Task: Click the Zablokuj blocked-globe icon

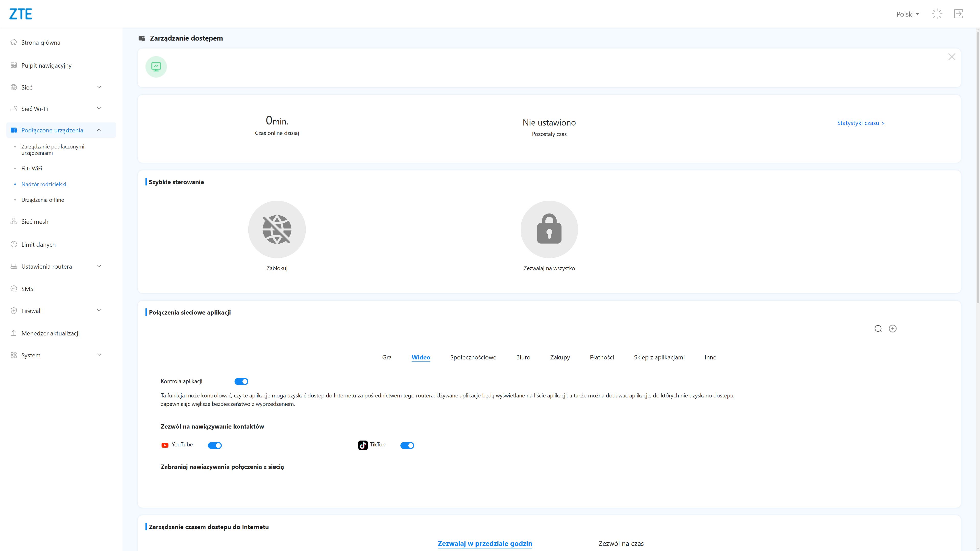Action: point(277,229)
